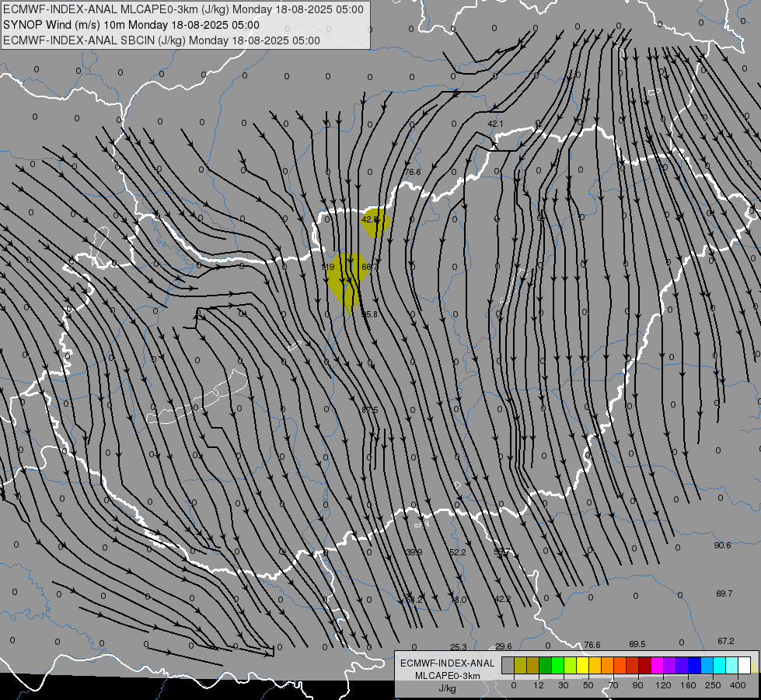The image size is (761, 700).
Task: Click the legend tick label 250
Action: coord(713,685)
